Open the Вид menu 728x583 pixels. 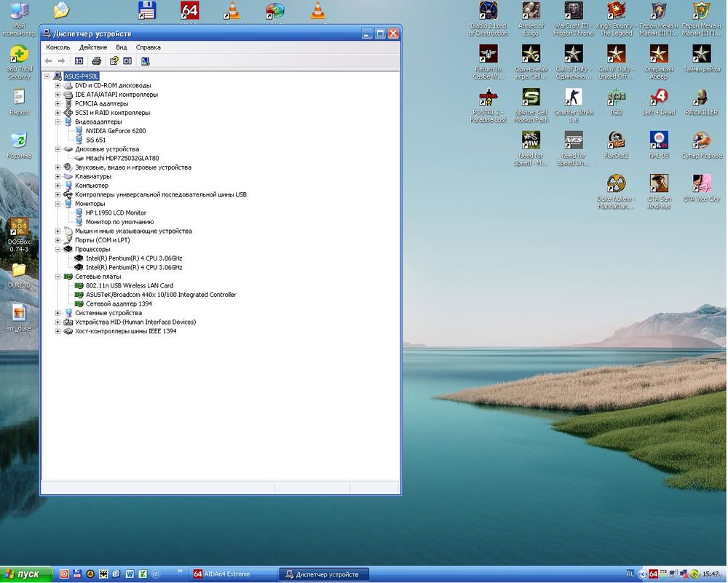coord(121,47)
